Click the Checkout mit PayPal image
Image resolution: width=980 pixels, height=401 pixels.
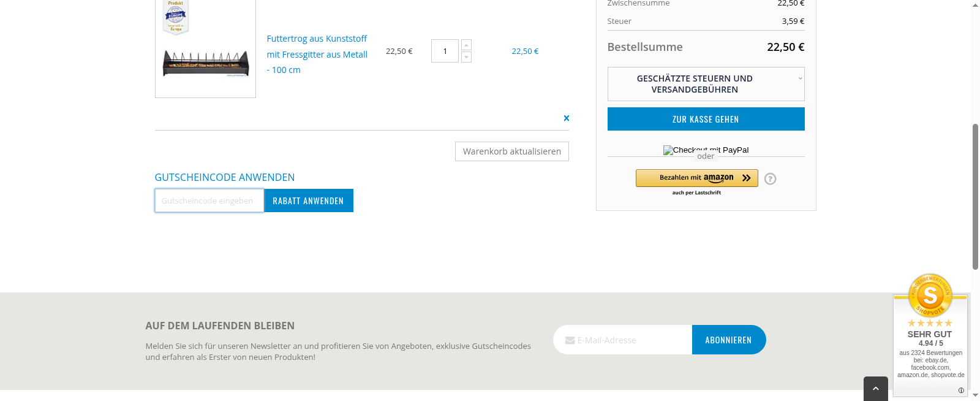706,150
